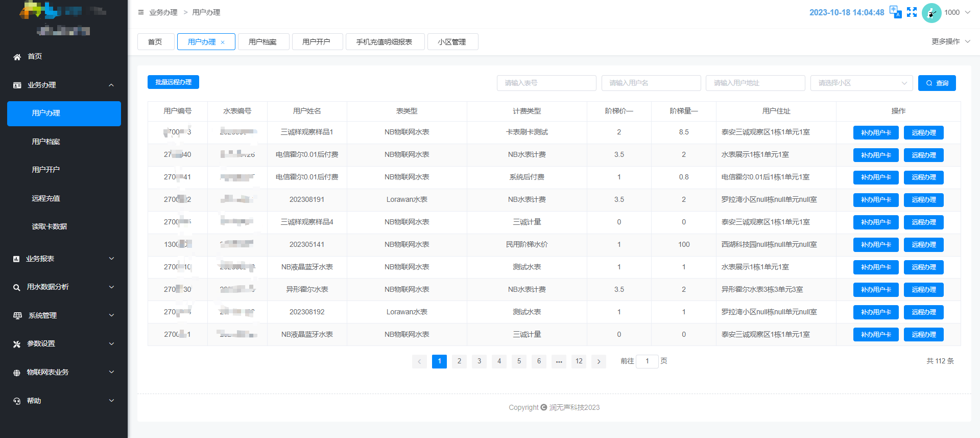Screen dimensions: 980x438
Task: Click the page jump number field
Action: tap(647, 361)
